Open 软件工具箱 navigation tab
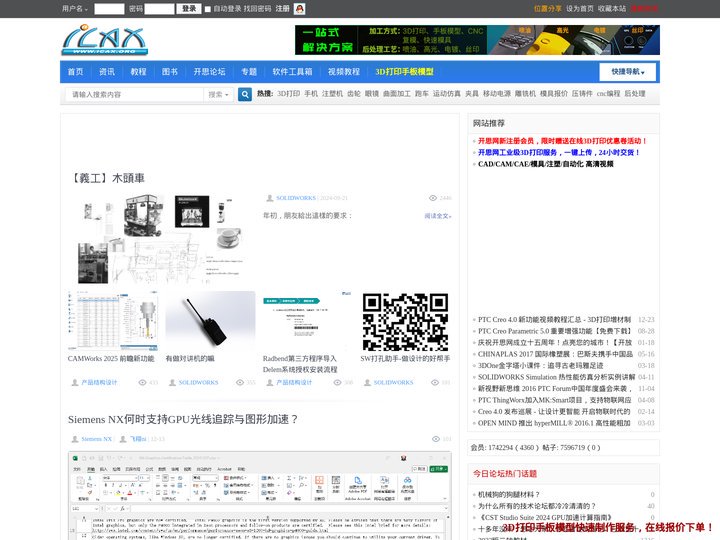The height and width of the screenshot is (540, 720). coord(292,72)
